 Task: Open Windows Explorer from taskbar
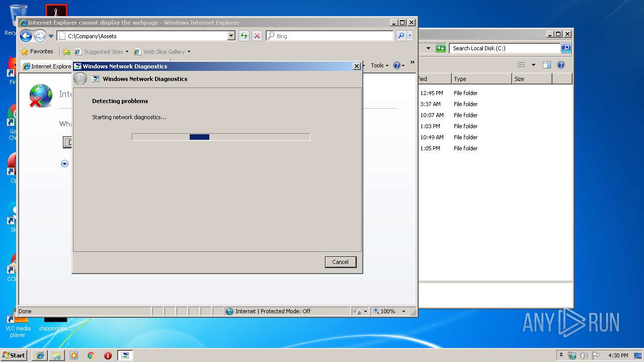[x=57, y=355]
